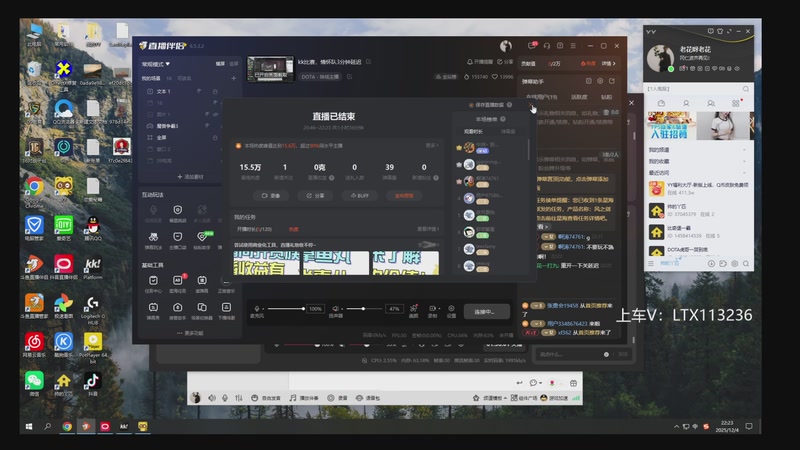Click the 连接中... button
The height and width of the screenshot is (450, 800).
[487, 311]
